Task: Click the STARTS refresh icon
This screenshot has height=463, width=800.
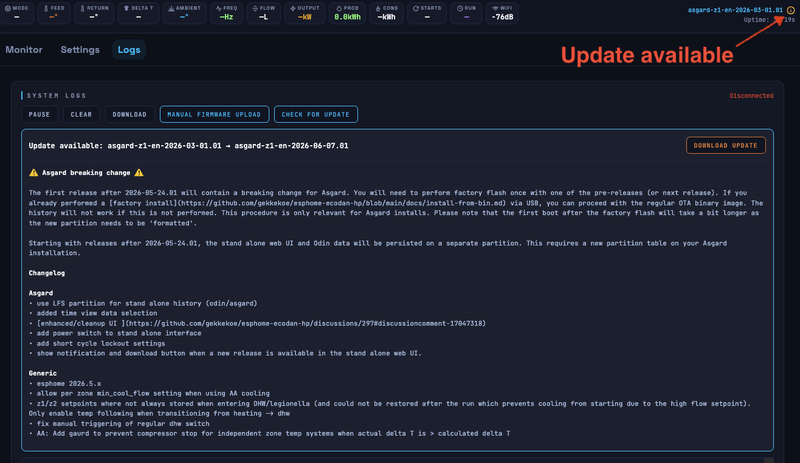Action: click(x=416, y=8)
